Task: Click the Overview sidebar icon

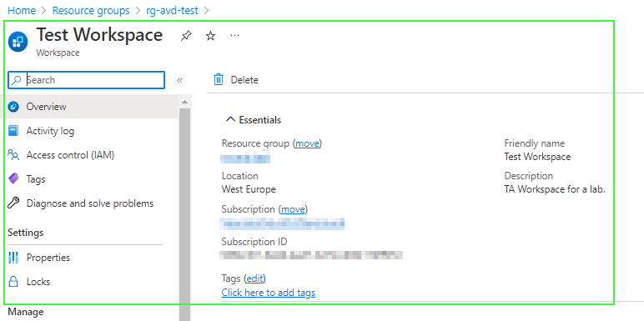Action: tap(13, 107)
